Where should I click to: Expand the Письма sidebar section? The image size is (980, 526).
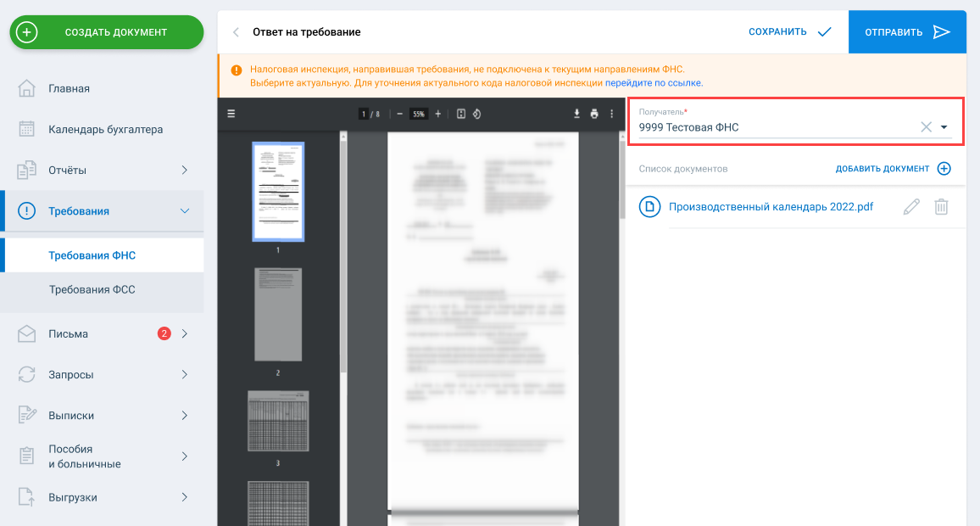pyautogui.click(x=185, y=333)
